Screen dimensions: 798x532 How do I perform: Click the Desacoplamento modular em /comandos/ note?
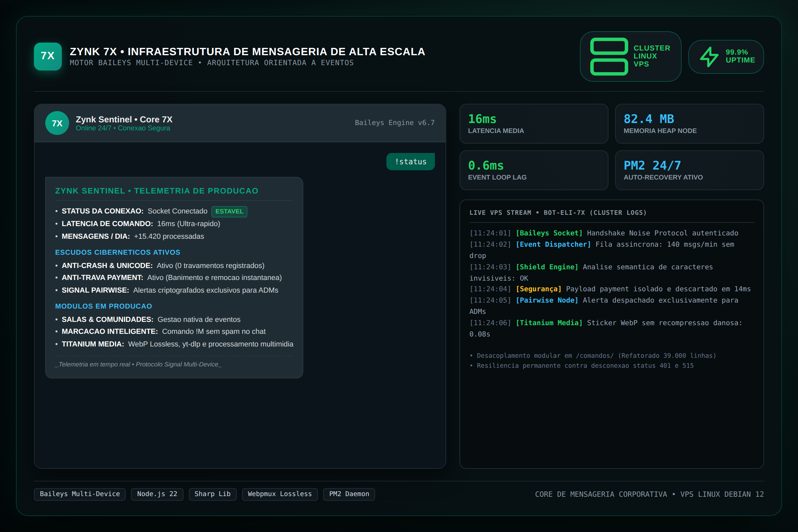coord(593,355)
